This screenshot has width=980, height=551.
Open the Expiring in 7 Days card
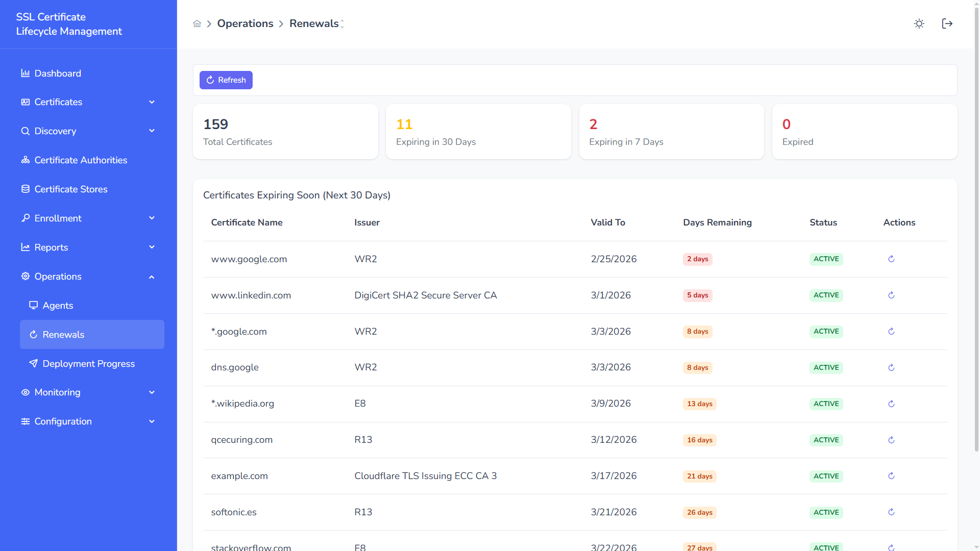tap(671, 131)
